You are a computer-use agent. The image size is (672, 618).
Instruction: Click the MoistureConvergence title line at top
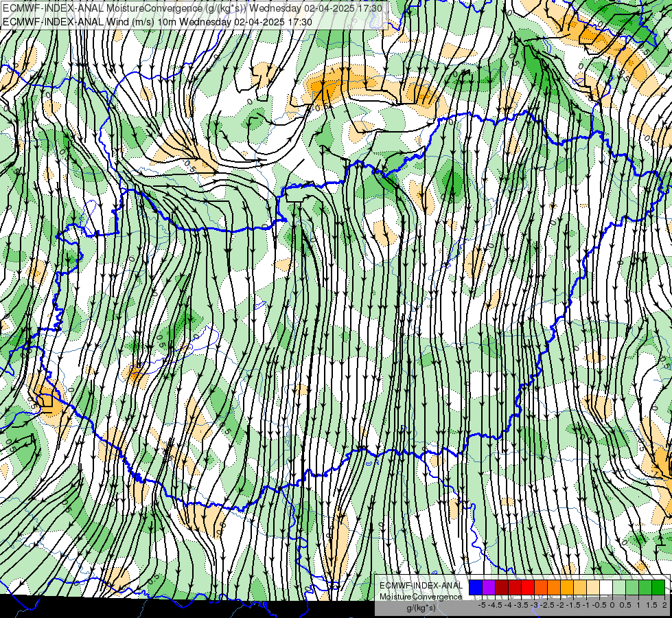pos(194,8)
